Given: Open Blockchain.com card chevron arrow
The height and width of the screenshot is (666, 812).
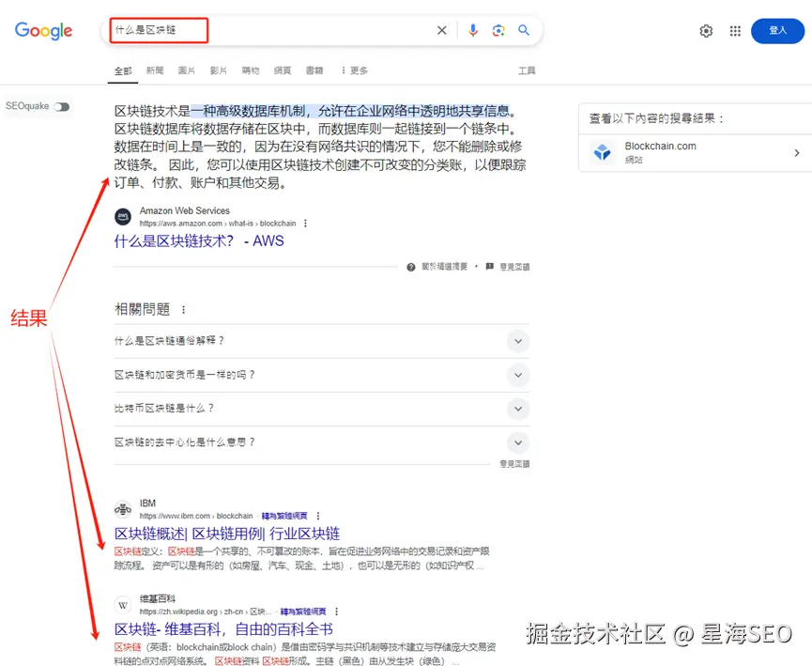Looking at the screenshot, I should [797, 153].
